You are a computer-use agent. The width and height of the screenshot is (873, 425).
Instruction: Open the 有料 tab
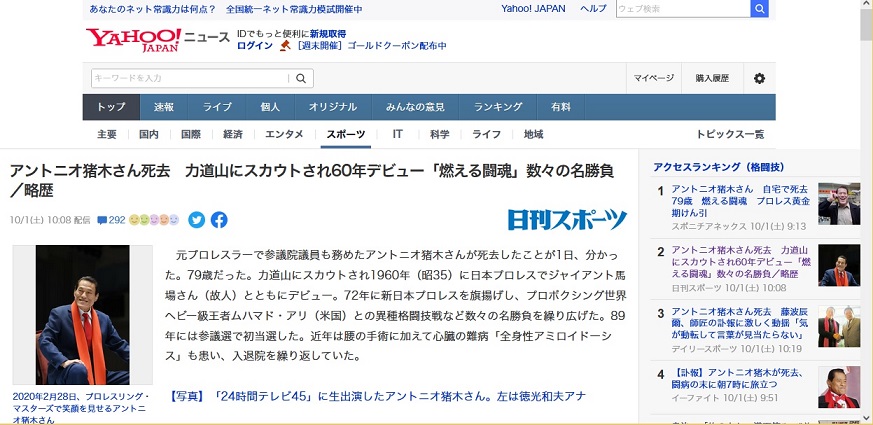[x=561, y=107]
